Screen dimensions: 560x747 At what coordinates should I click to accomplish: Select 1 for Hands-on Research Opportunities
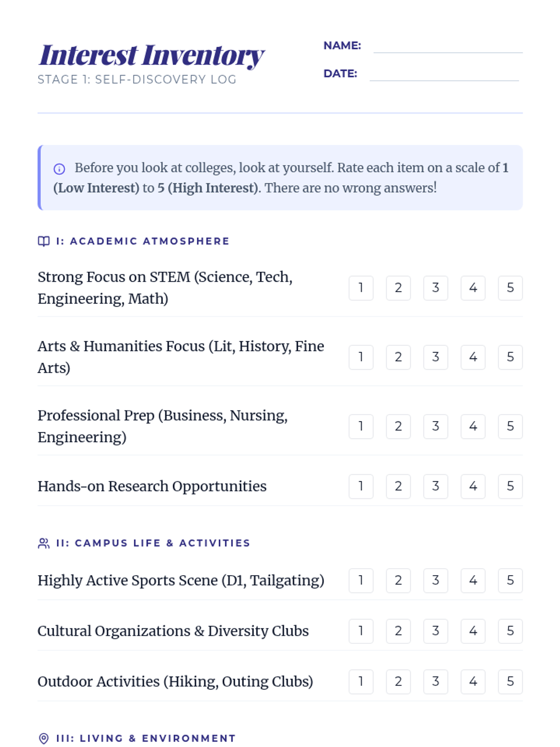[x=361, y=486]
